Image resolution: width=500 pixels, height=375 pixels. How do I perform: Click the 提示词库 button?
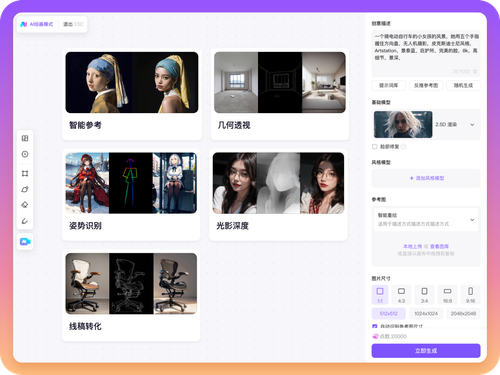pos(389,86)
